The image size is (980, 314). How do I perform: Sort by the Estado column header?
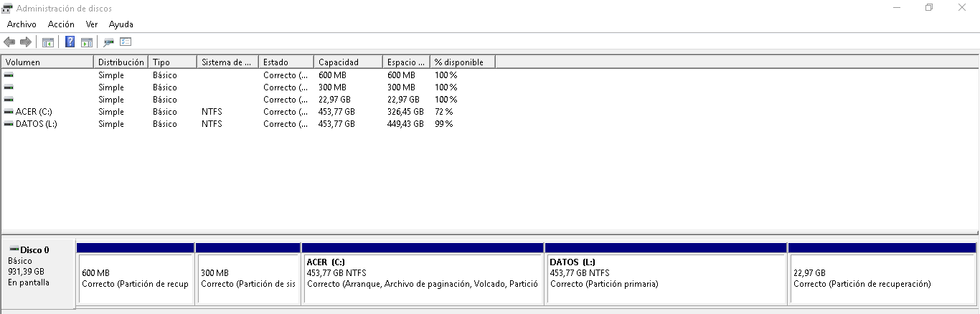click(x=286, y=62)
